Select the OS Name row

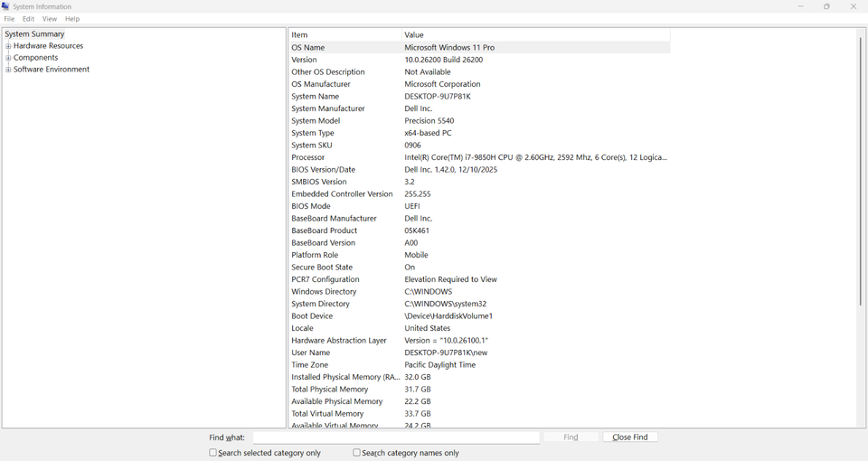point(479,48)
